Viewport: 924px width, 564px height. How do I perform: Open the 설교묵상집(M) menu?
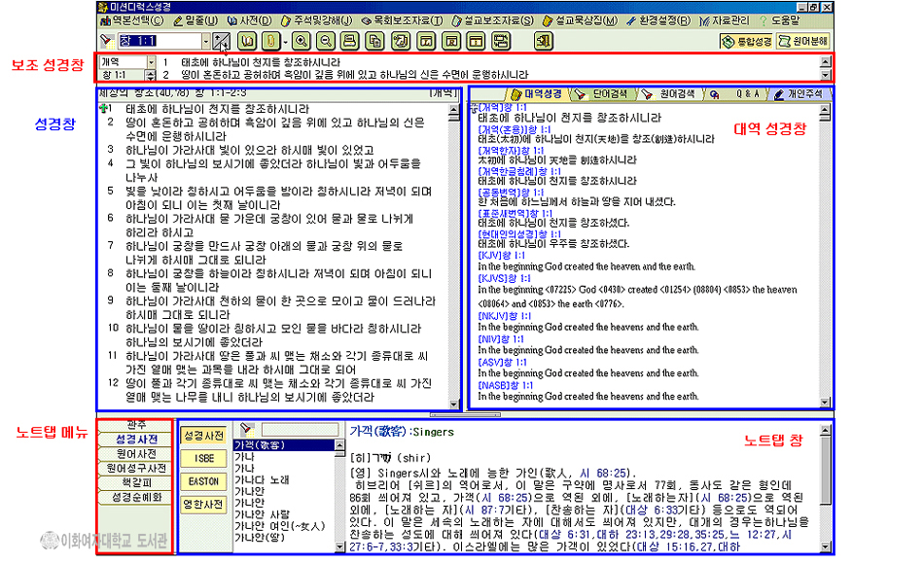coord(580,20)
